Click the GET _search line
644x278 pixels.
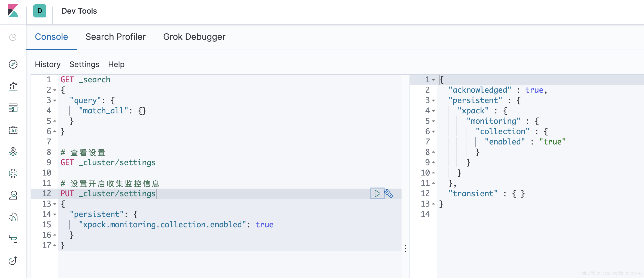[85, 80]
